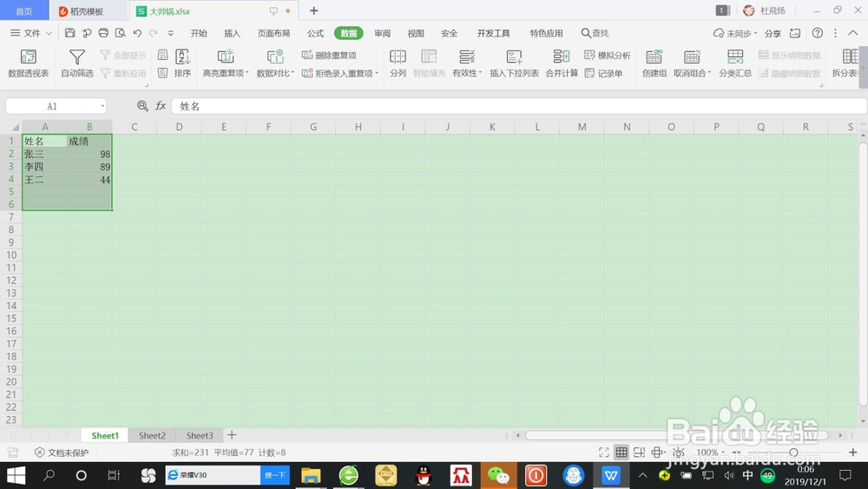Screen dimensions: 868x489
Task: Click Insert Dropdown List (插入下拉列表)
Action: [x=514, y=63]
